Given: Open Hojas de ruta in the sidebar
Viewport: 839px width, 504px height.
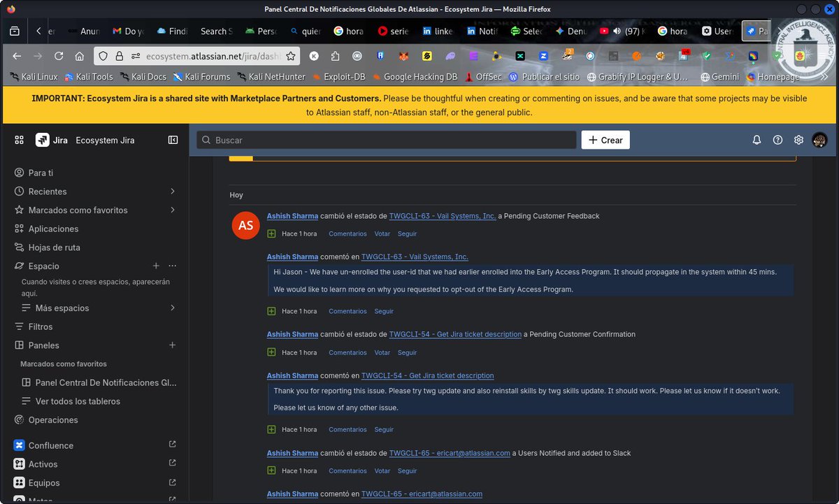Looking at the screenshot, I should [95, 247].
